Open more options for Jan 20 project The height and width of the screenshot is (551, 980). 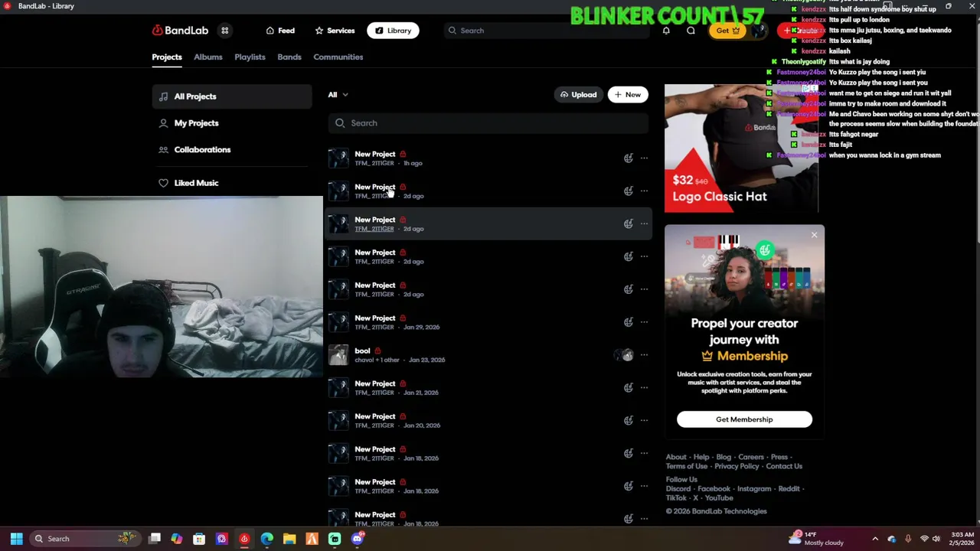(644, 421)
